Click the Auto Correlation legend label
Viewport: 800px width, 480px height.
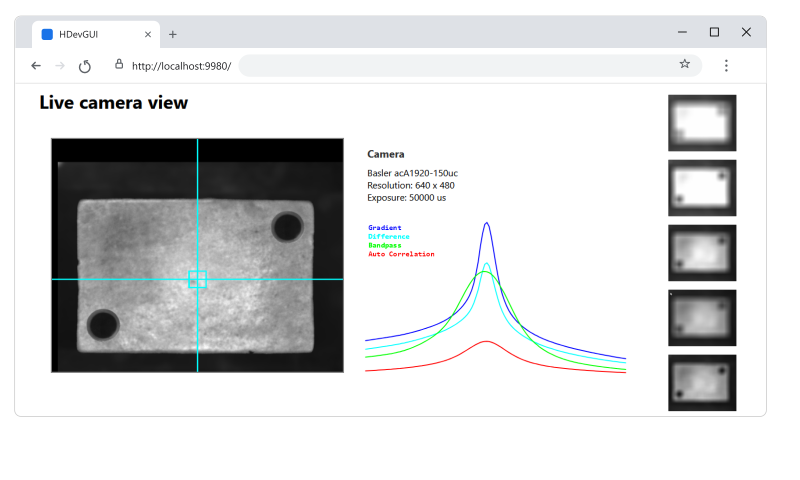point(401,254)
